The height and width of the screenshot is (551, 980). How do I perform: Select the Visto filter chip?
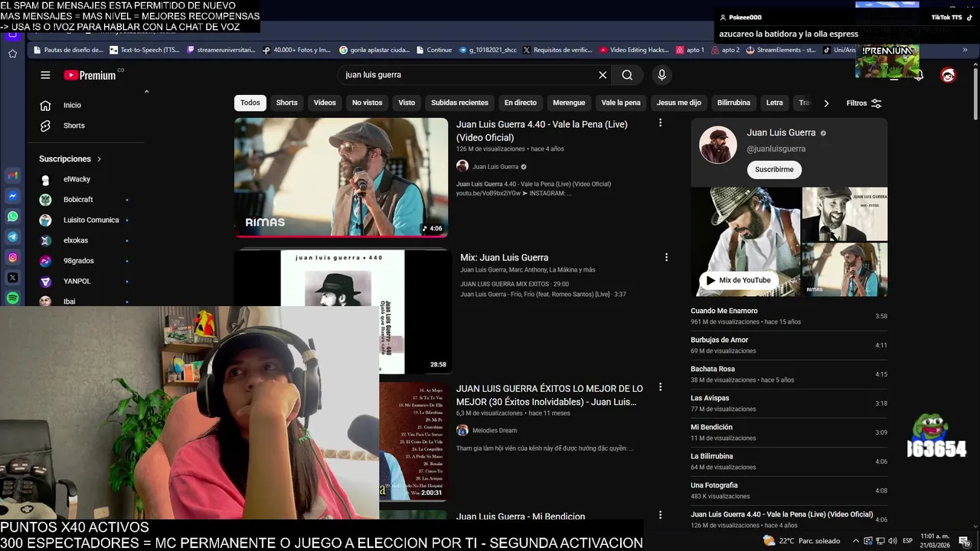(x=407, y=103)
